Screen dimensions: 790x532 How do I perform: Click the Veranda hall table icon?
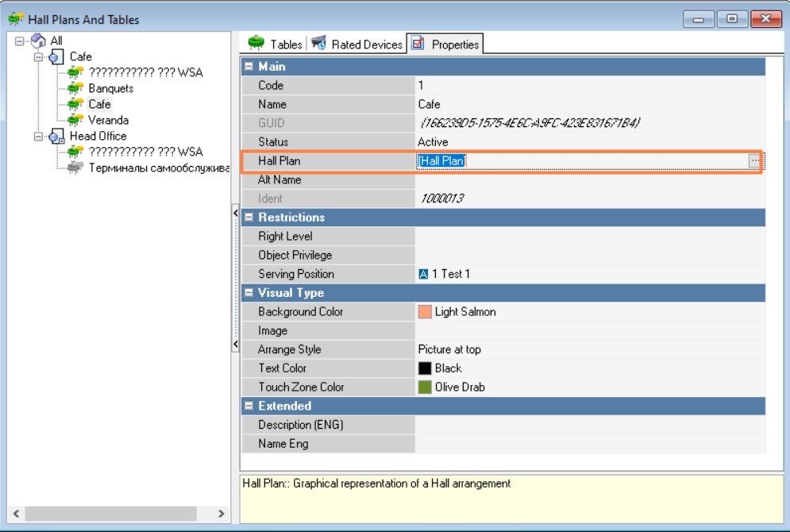click(x=75, y=120)
